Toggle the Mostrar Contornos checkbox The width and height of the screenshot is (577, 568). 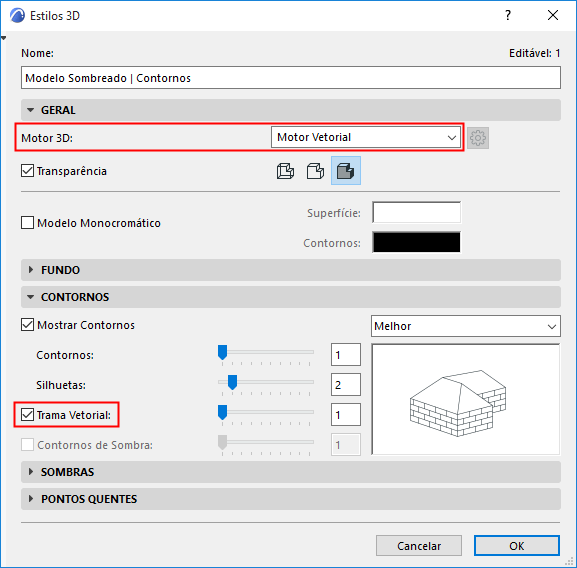(28, 325)
